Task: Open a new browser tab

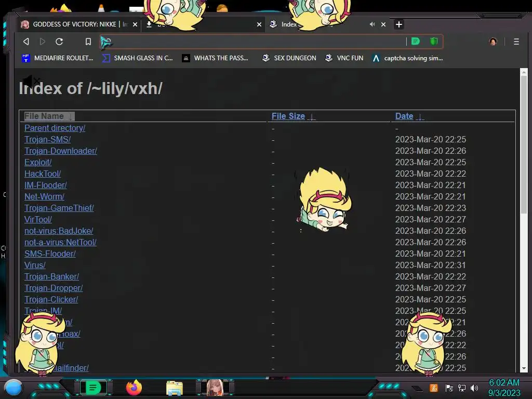Action: pos(399,24)
